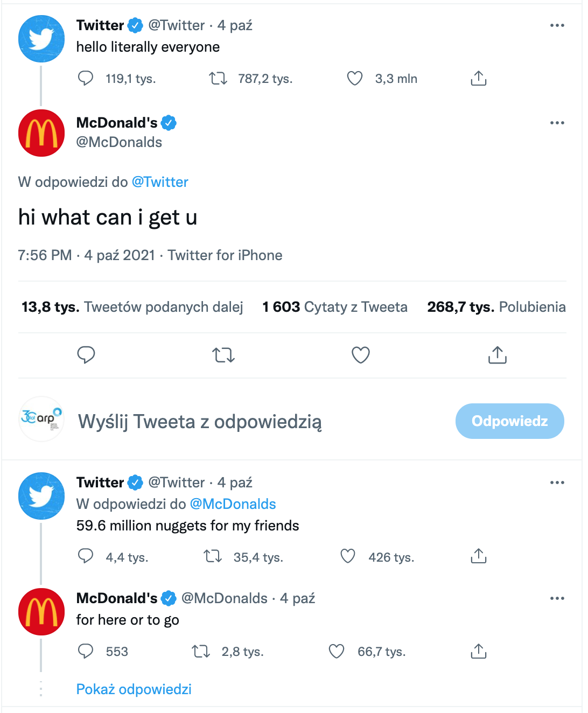Share the "59.6 million nuggets" tweet

(x=478, y=556)
